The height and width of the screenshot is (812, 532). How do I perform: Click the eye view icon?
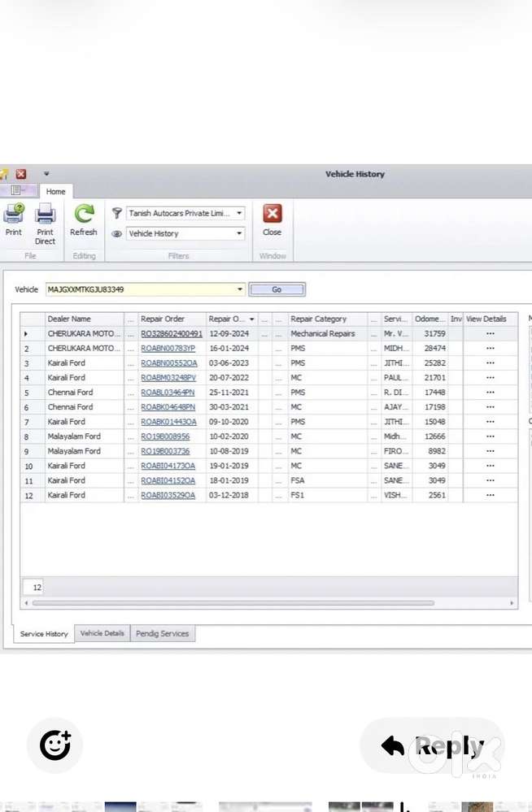tap(116, 233)
